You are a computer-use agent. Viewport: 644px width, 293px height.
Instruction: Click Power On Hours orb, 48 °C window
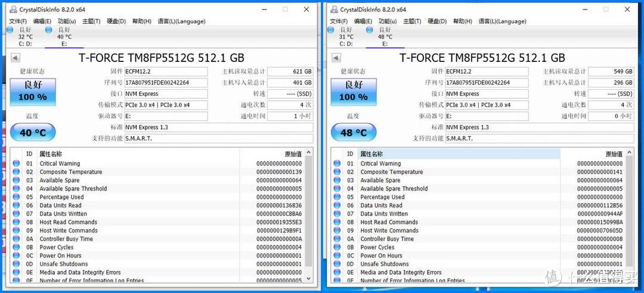click(337, 255)
